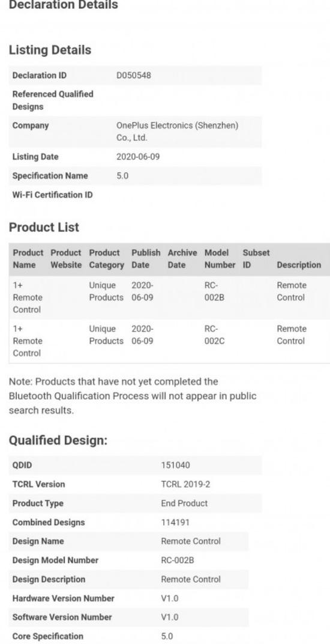Click the Description column header

point(299,265)
